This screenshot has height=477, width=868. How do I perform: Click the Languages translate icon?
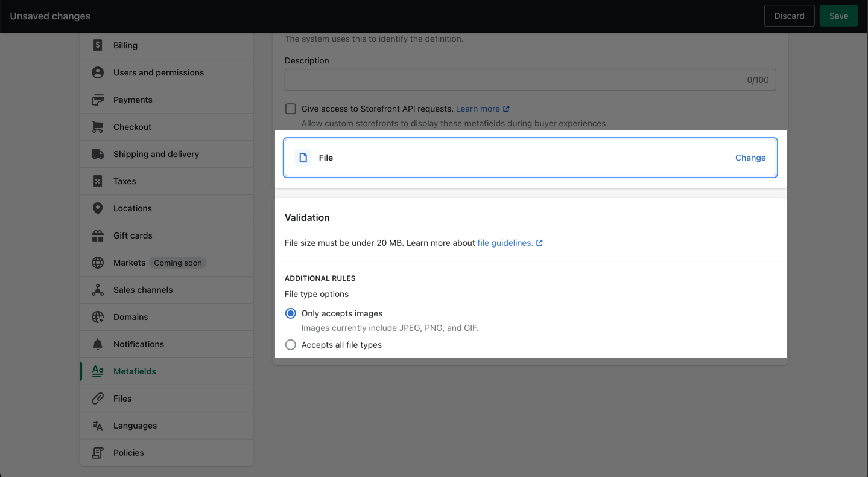[98, 426]
